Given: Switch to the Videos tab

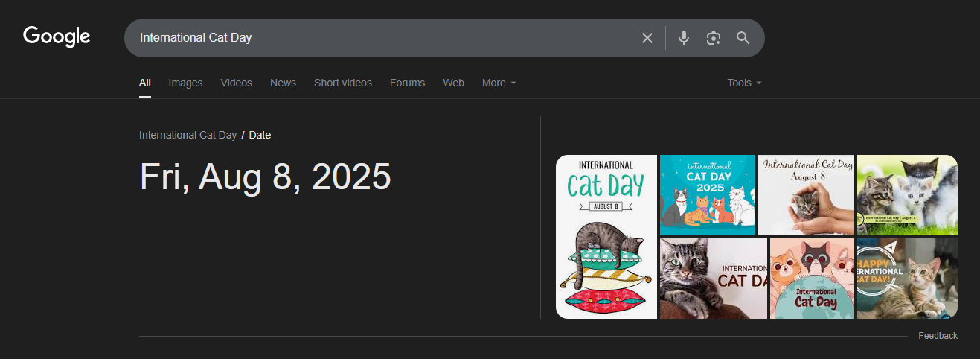Looking at the screenshot, I should 236,83.
